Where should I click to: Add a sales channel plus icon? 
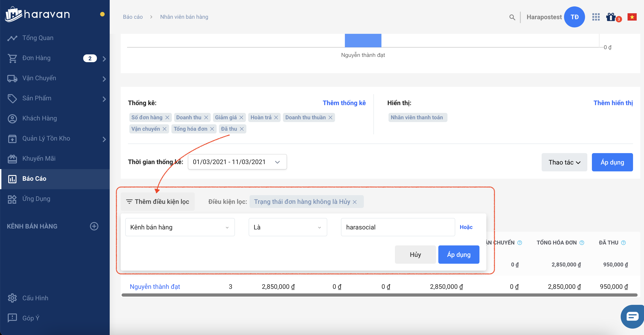(94, 226)
